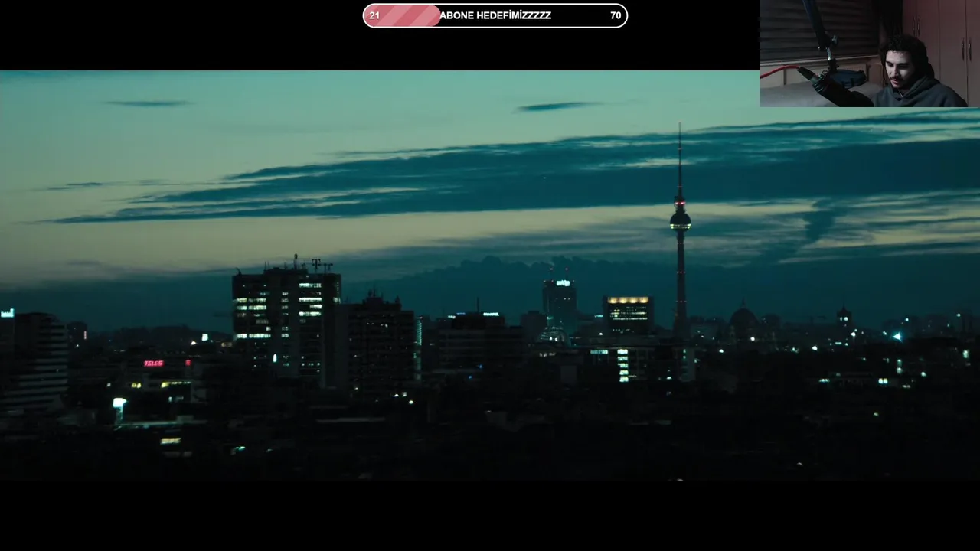
Task: Click the goal target number "70"
Action: click(616, 15)
